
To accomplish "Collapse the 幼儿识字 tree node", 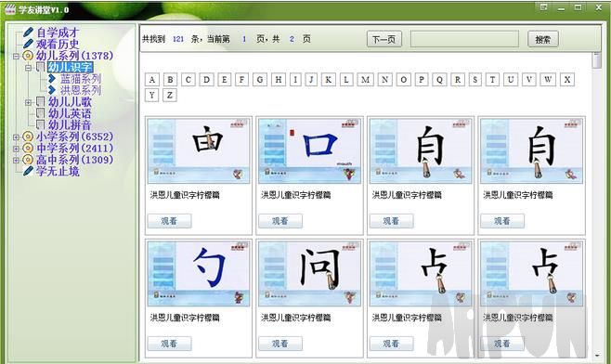I will (x=28, y=68).
